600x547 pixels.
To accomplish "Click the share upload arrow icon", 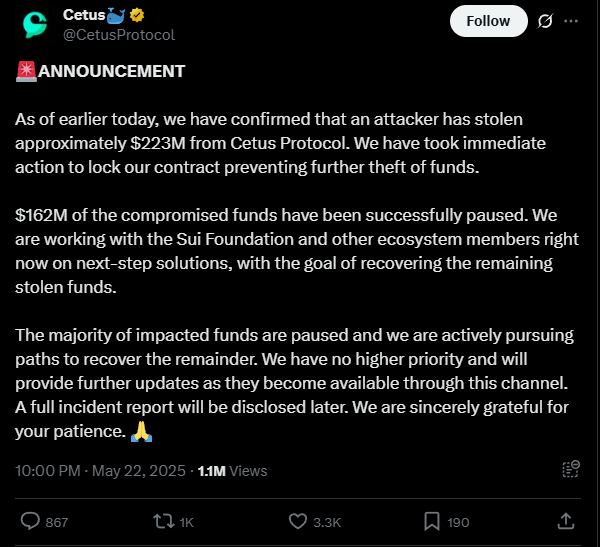I will point(565,521).
